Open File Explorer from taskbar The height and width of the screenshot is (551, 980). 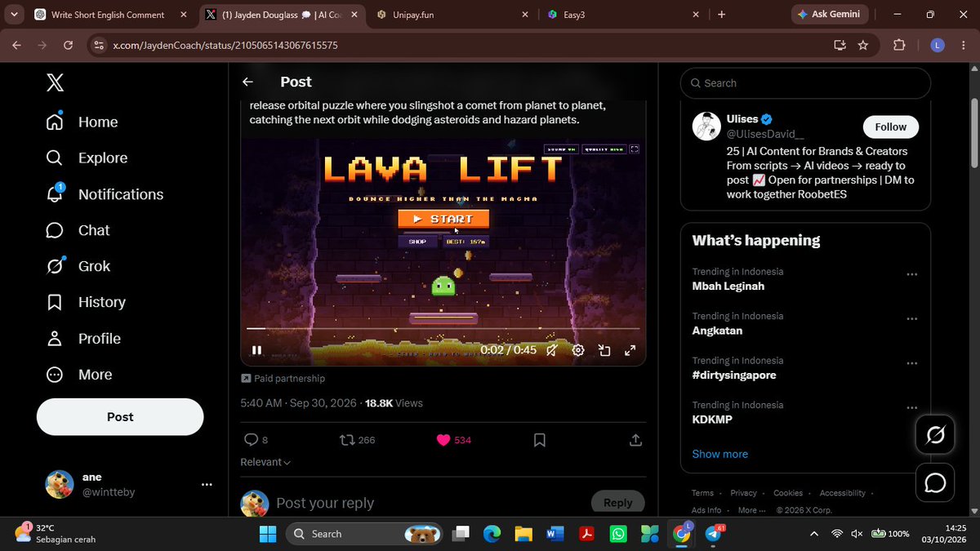[523, 534]
